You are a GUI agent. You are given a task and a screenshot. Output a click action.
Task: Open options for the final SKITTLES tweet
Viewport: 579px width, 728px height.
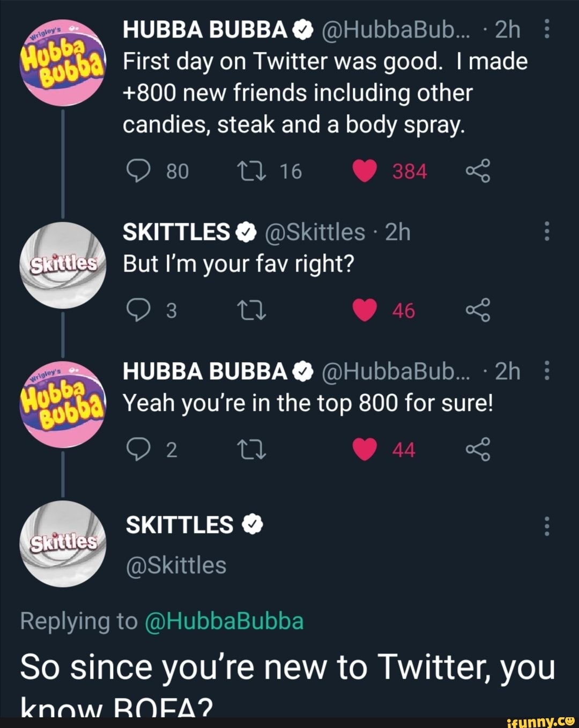coord(547,525)
